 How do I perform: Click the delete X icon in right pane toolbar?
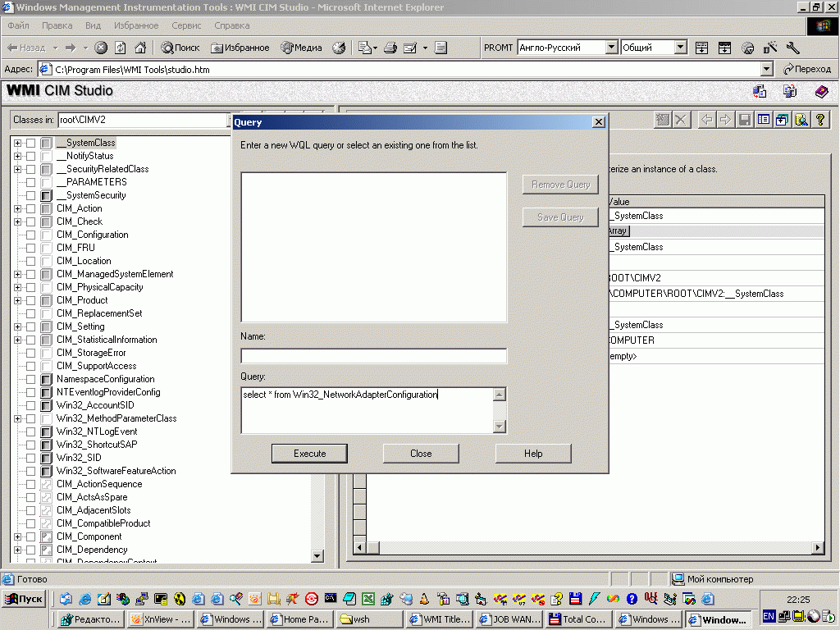680,120
